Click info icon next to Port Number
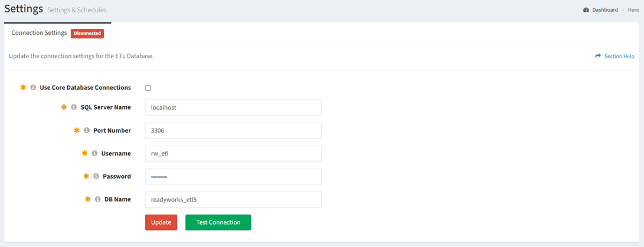 tap(87, 130)
